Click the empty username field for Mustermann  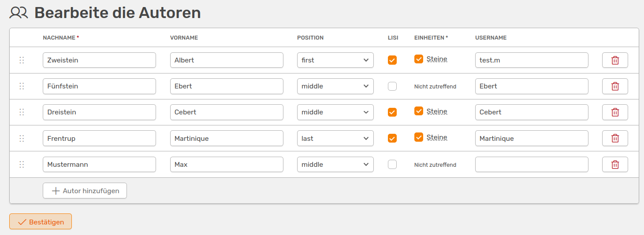tap(531, 165)
